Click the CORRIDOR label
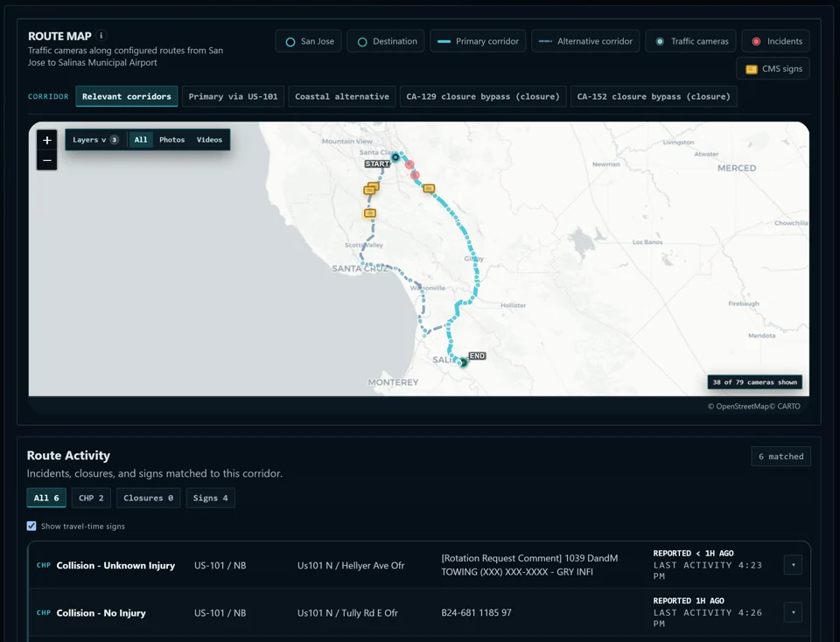The image size is (840, 642). (48, 96)
